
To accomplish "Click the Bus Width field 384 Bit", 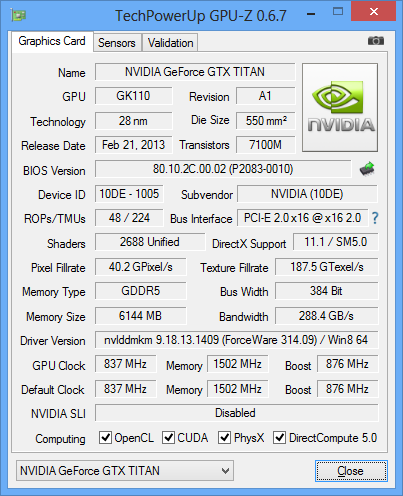I will [x=327, y=291].
